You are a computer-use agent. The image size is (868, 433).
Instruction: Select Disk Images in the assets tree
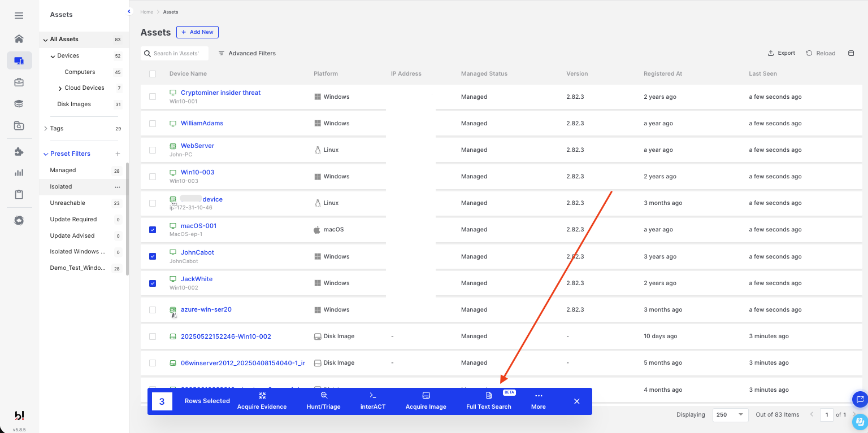(74, 104)
